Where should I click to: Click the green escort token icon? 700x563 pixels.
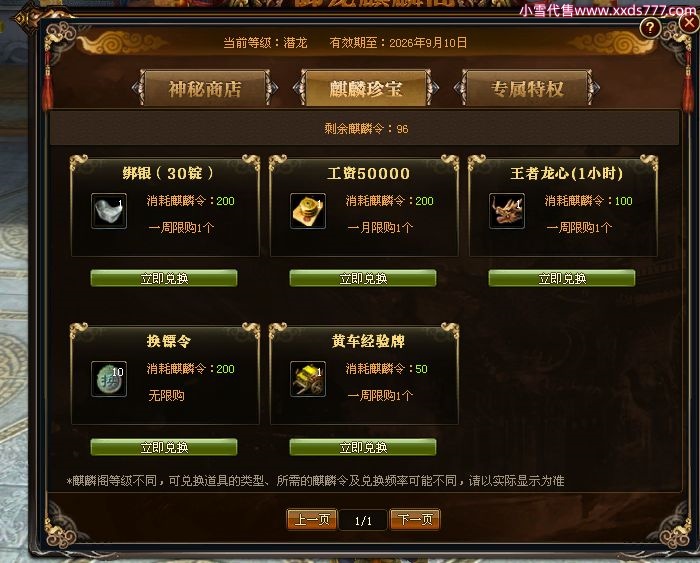click(x=109, y=379)
